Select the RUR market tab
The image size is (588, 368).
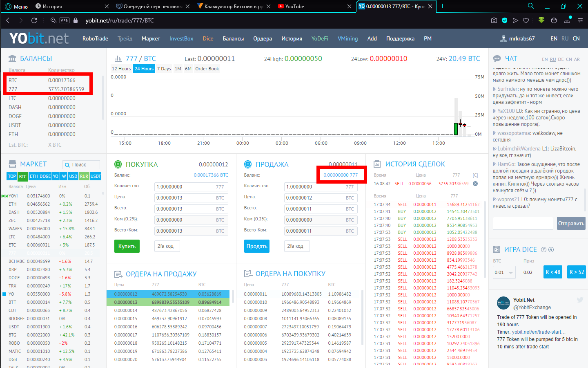click(84, 176)
